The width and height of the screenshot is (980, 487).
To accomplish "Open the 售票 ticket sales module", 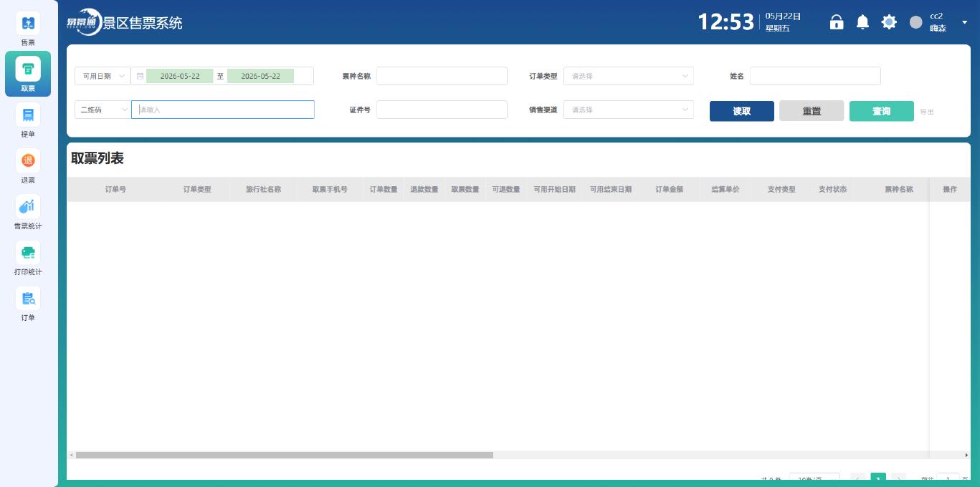I will pyautogui.click(x=28, y=28).
